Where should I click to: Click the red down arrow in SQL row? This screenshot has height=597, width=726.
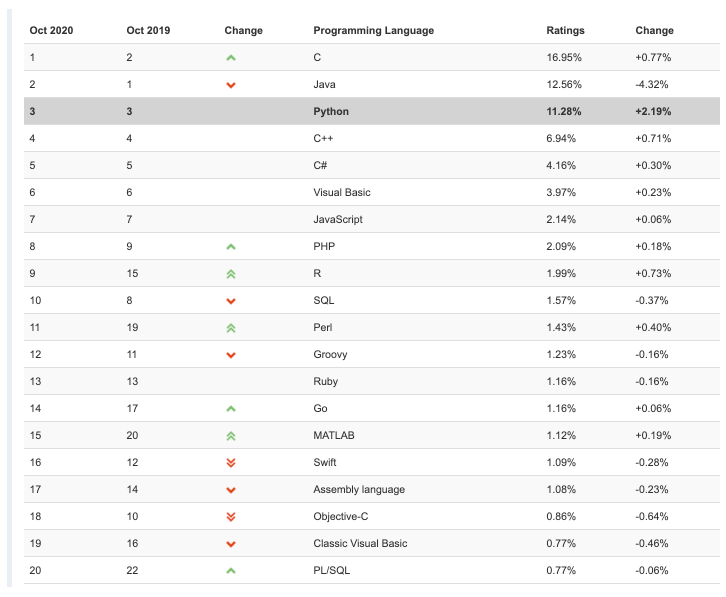tap(231, 301)
